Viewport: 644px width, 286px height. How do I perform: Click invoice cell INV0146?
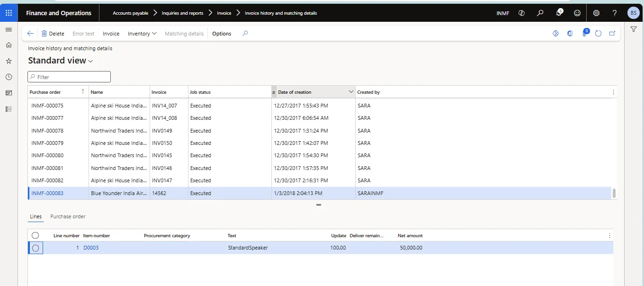169,168
